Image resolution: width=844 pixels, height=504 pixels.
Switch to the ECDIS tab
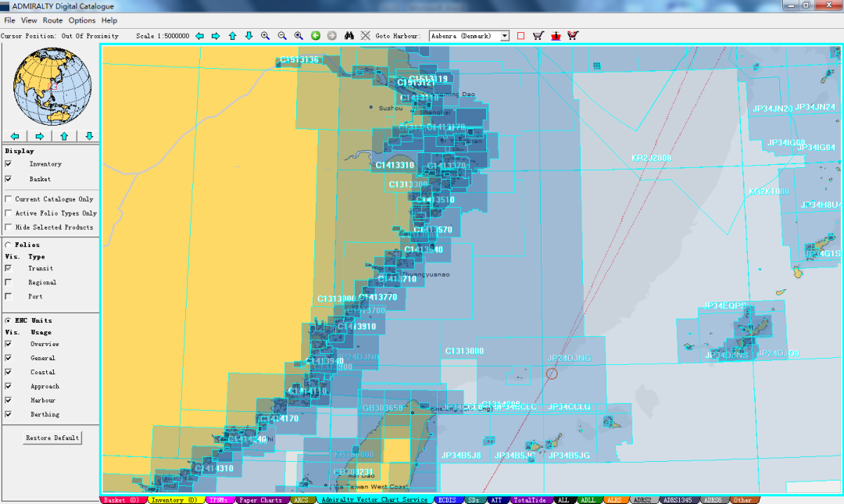(447, 500)
